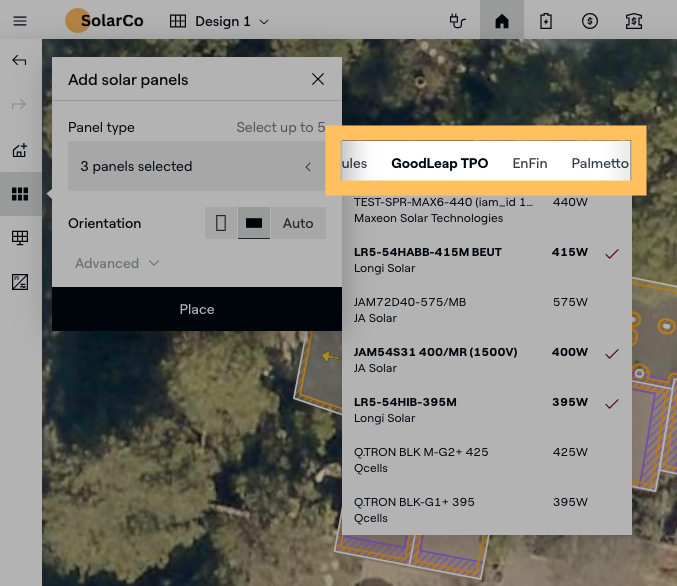Select the home design view icon
Screen dimensions: 677x586
pos(502,21)
